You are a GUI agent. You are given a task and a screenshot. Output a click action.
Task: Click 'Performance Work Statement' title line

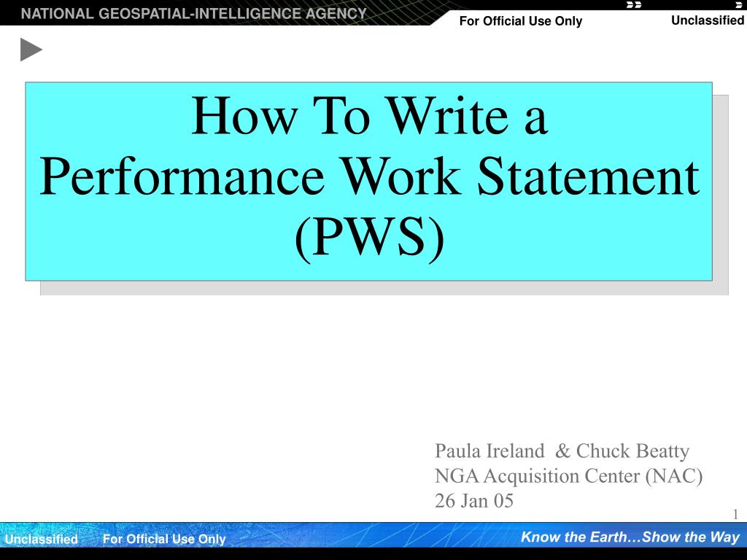tap(369, 177)
